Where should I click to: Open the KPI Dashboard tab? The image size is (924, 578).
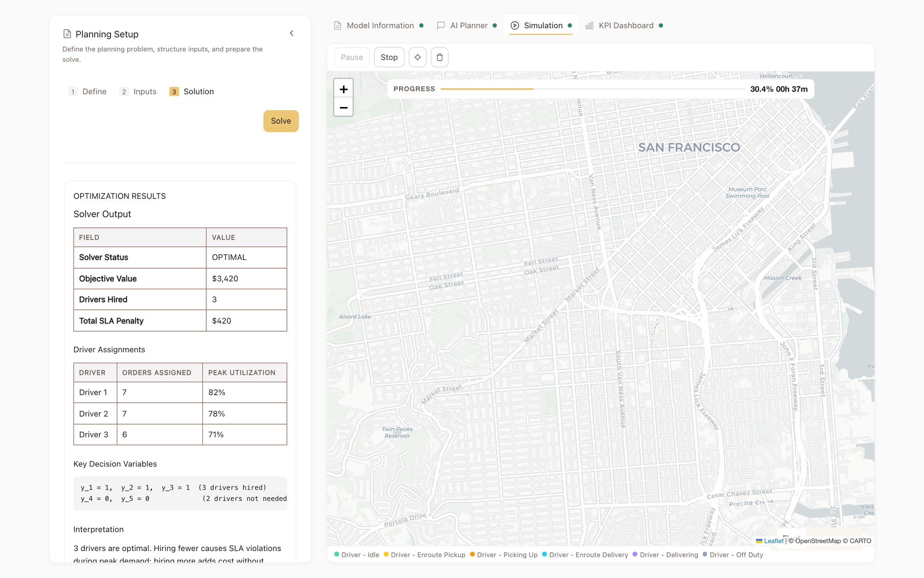tap(624, 26)
